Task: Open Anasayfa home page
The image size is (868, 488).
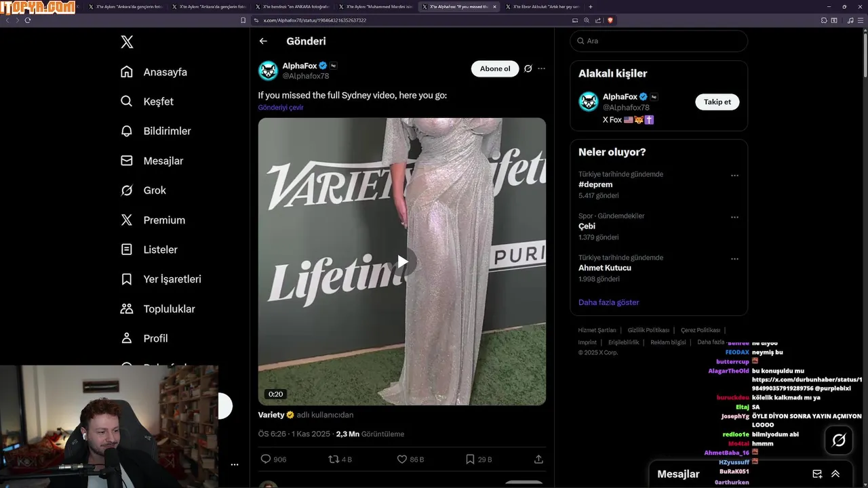Action: (153, 72)
